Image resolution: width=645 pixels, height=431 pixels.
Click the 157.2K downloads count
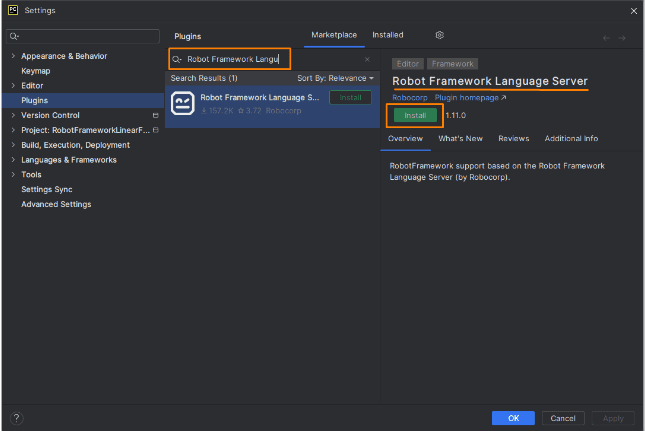[217, 111]
